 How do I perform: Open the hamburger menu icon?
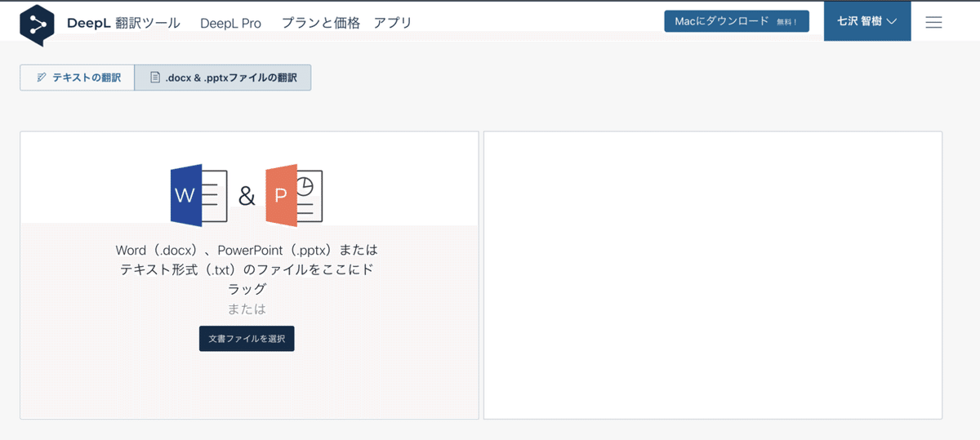coord(933,22)
